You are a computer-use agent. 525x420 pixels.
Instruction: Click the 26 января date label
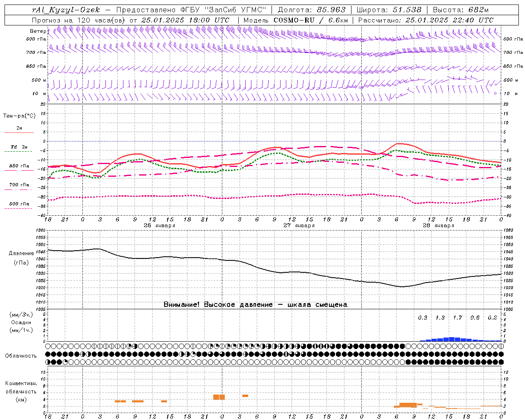click(x=160, y=226)
